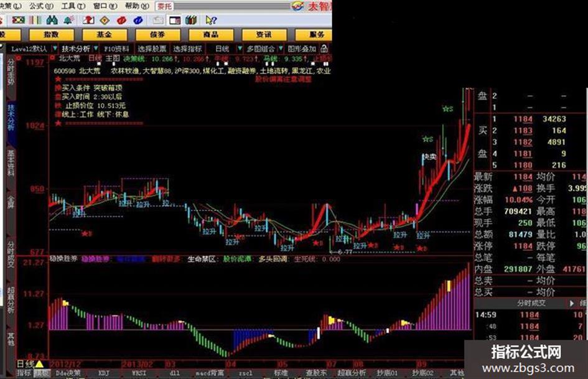
Task: Click the 内盘 291807 value
Action: tap(518, 269)
